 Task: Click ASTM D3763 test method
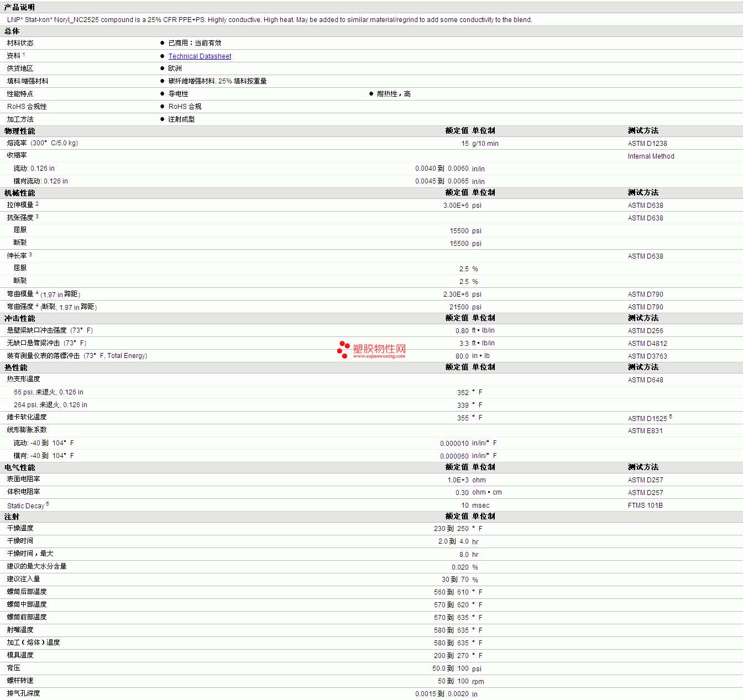point(647,356)
